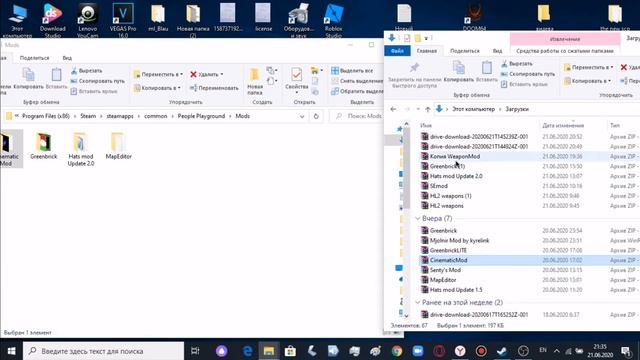Click Paste shortcut (Вставить ярлык) in the Mods window

click(x=94, y=91)
